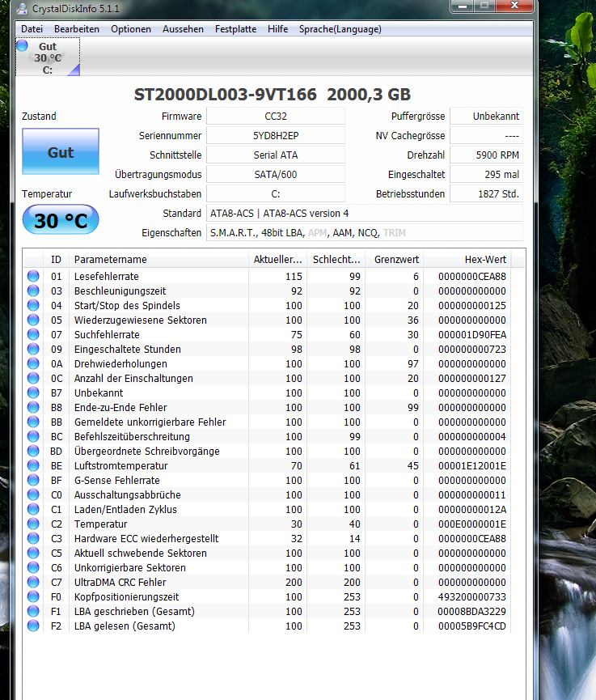Click the CrystalDiskInfo title bar icon

22,8
